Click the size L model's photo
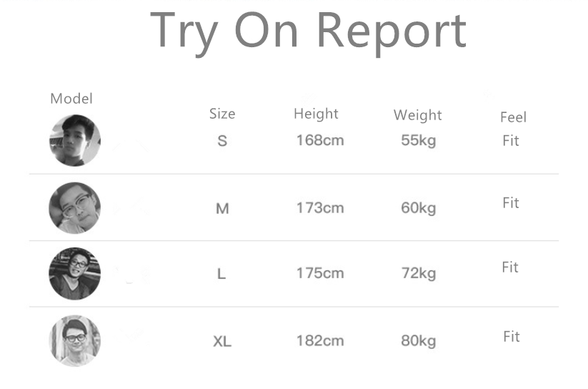The image size is (588, 389). 74,274
